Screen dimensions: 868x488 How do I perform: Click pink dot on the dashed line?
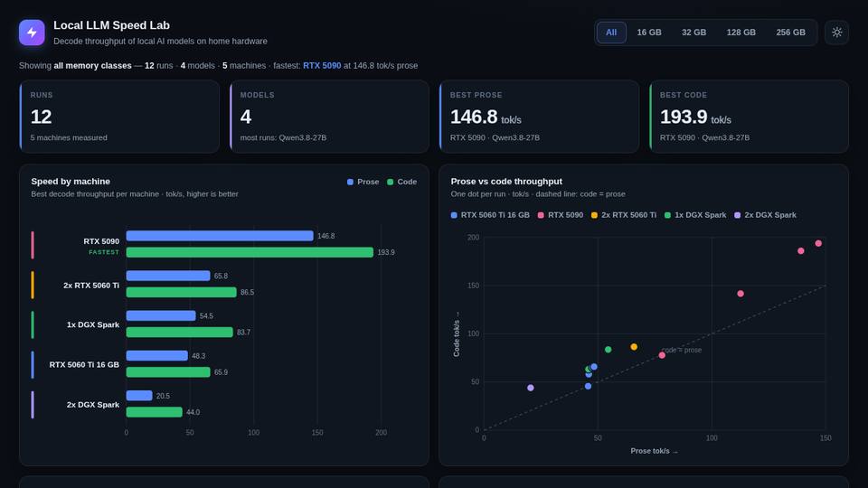coord(662,355)
